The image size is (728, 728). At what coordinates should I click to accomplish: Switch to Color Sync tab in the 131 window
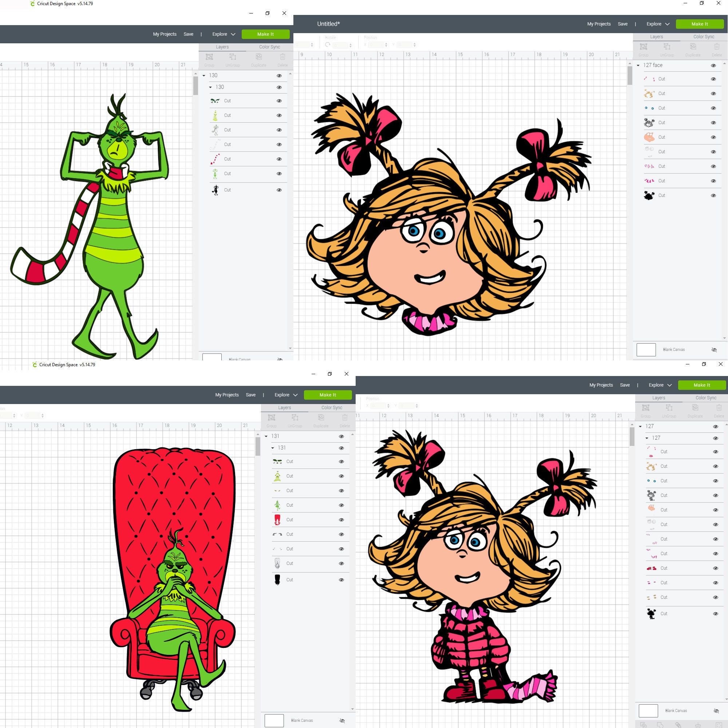(332, 407)
